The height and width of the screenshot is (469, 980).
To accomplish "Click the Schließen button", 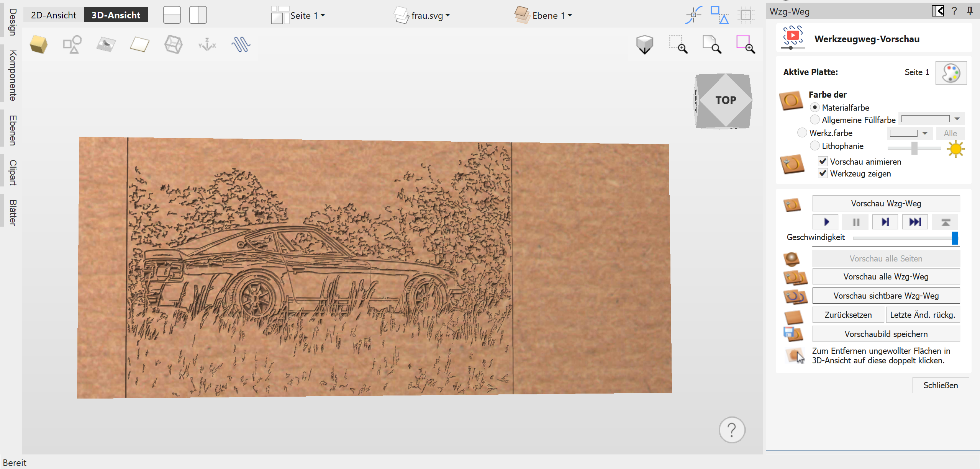I will [x=941, y=385].
